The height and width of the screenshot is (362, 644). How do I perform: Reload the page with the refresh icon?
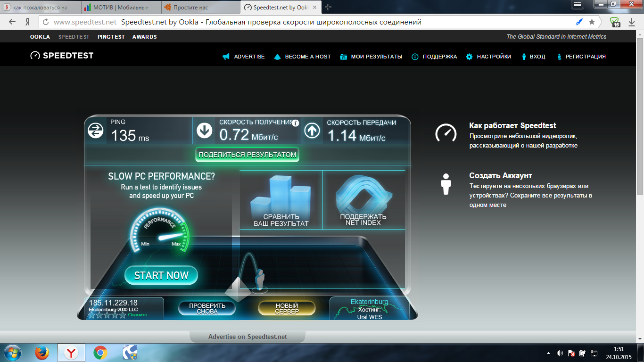(45, 22)
